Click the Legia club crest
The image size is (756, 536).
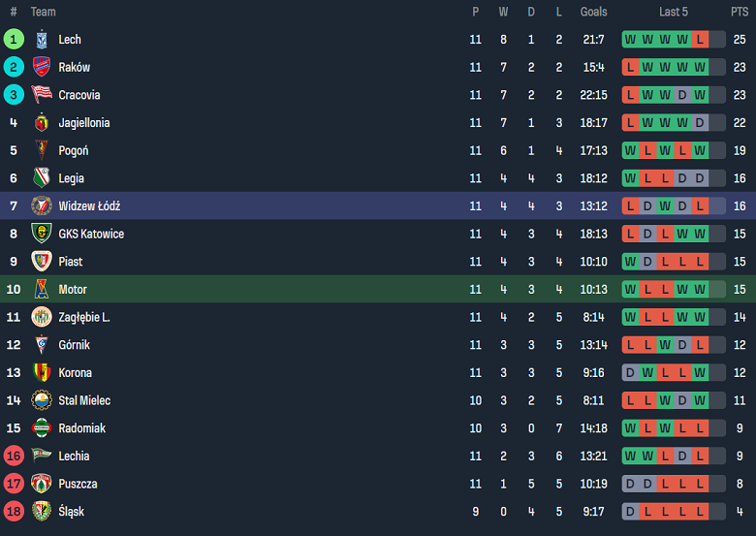[41, 178]
